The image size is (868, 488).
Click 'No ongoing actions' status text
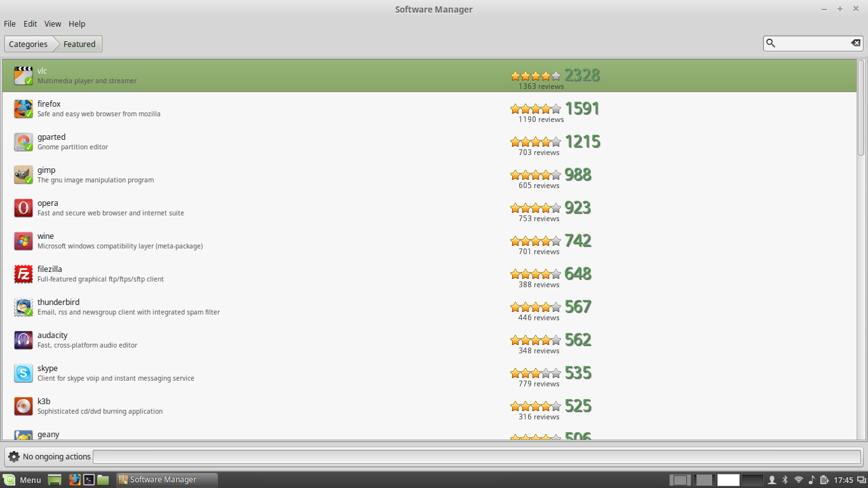pos(57,456)
